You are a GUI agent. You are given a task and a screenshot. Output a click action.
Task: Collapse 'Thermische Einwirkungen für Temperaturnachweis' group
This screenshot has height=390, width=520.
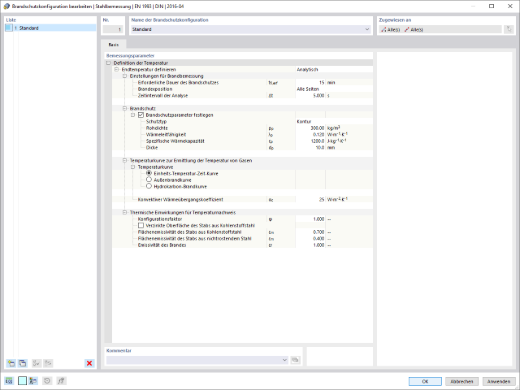tap(125, 212)
